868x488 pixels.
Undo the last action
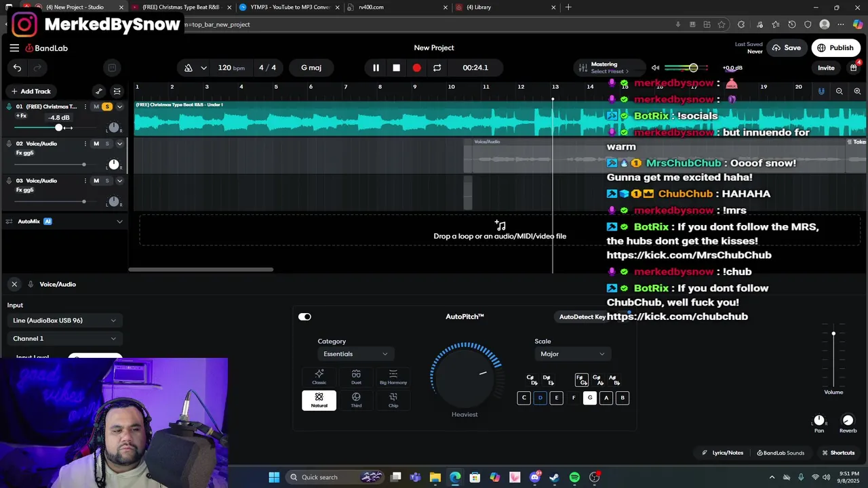pos(17,68)
